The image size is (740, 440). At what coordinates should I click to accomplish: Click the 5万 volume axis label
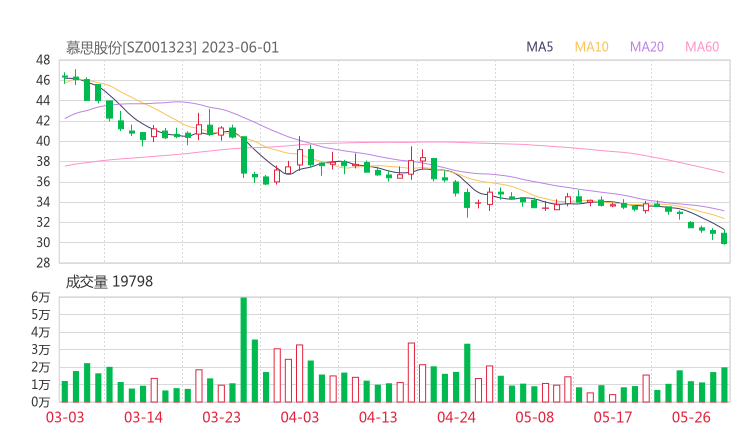(41, 314)
